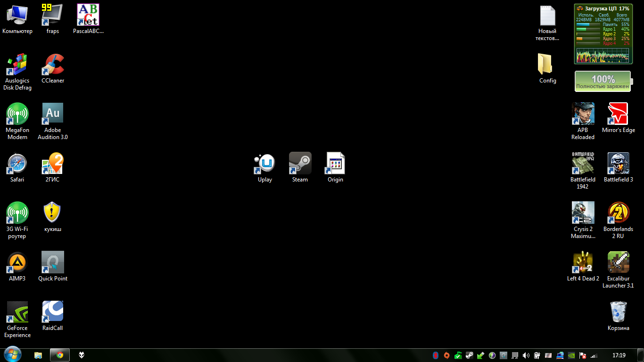
Task: Click the 3G Wi-Fi роутер shortcut
Action: coord(17,220)
